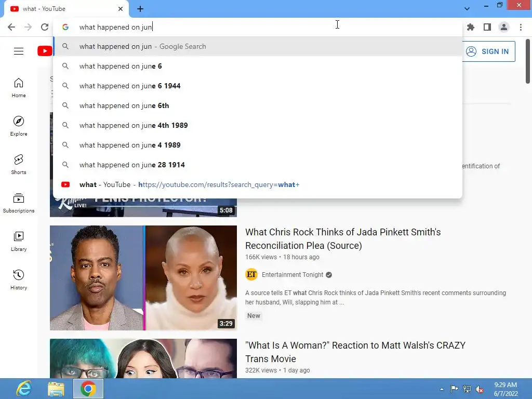Open a new tab with plus button
The width and height of the screenshot is (532, 399).
pos(140,9)
